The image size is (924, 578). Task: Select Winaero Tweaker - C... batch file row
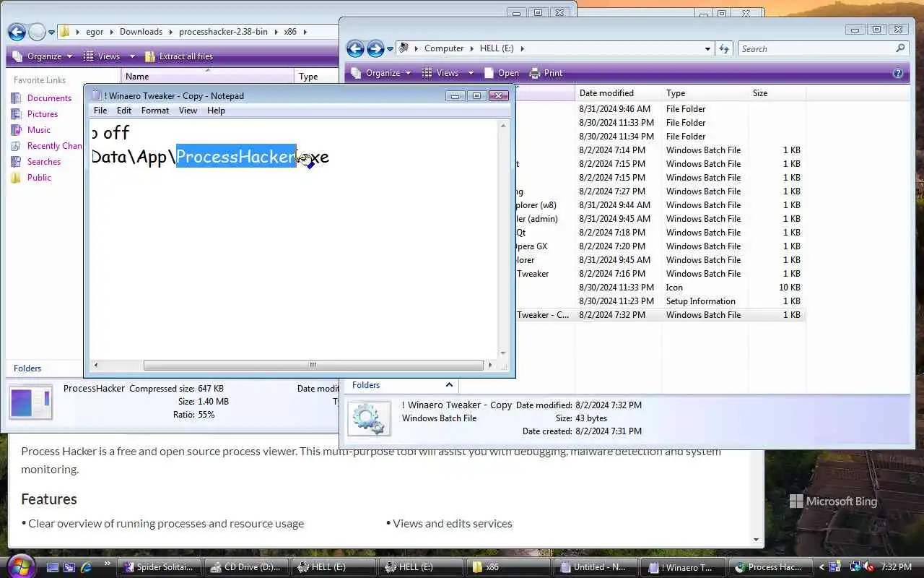click(661, 315)
